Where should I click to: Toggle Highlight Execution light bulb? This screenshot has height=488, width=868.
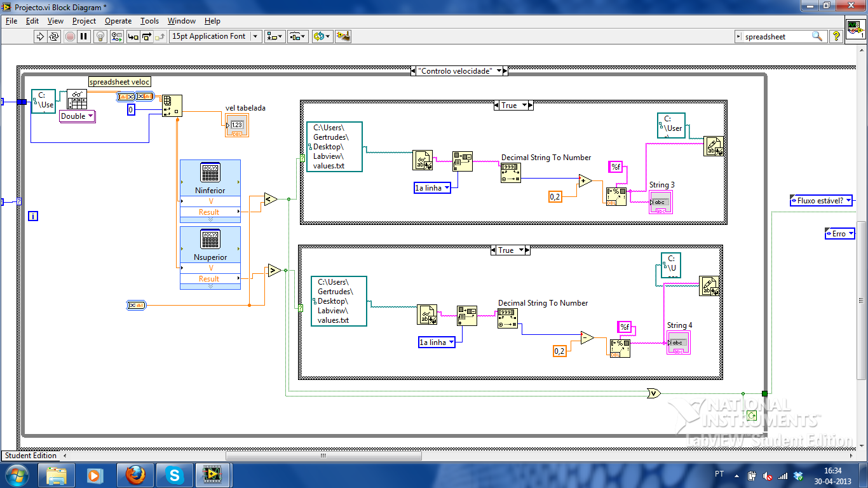(x=100, y=36)
